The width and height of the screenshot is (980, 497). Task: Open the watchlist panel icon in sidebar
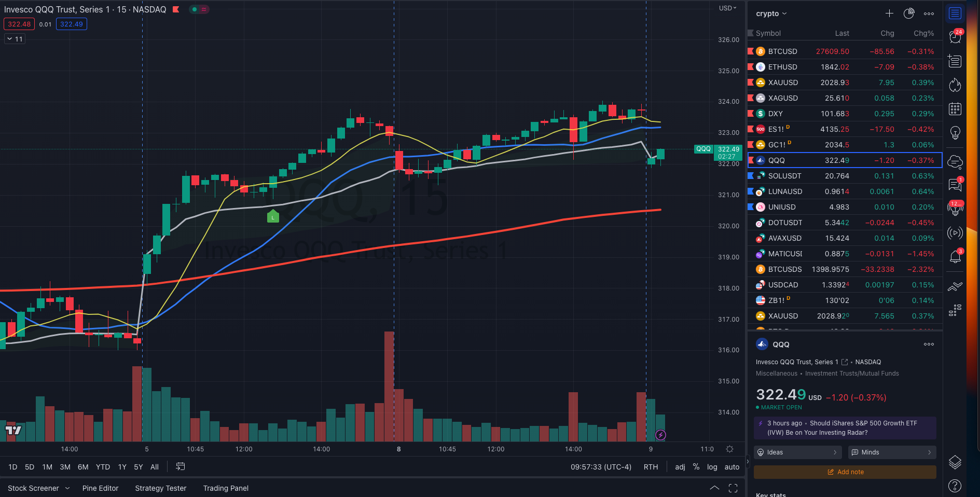pos(955,13)
